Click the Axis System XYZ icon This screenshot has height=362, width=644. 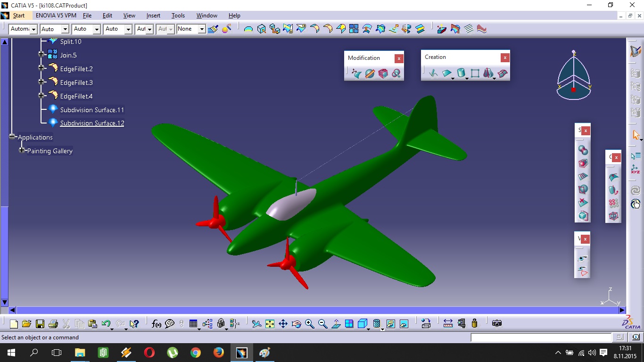coord(636,169)
